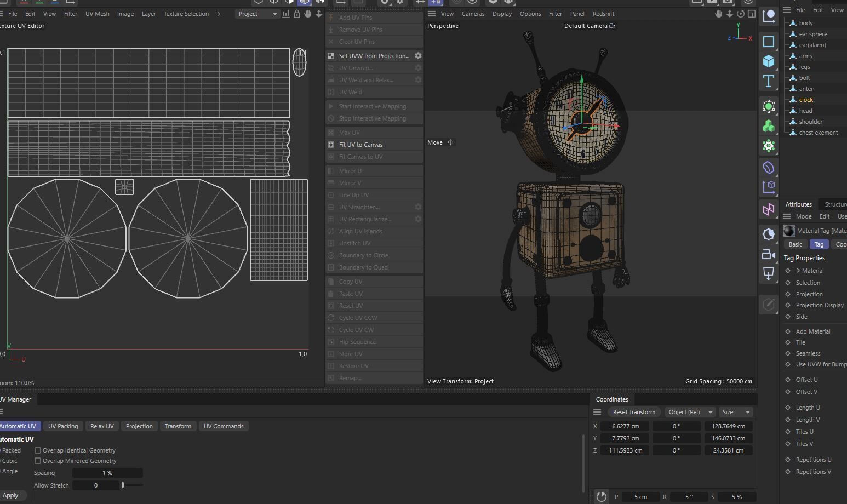Open the purple field box icon

click(769, 187)
